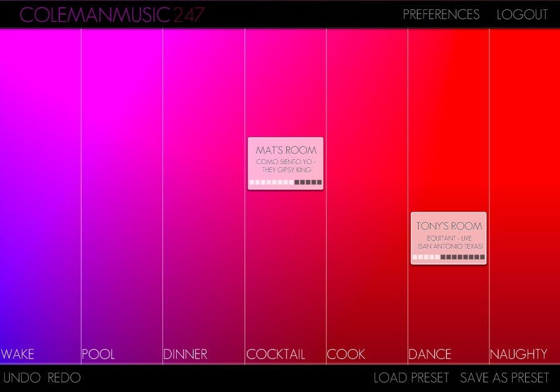Open the Preferences menu

(x=441, y=14)
